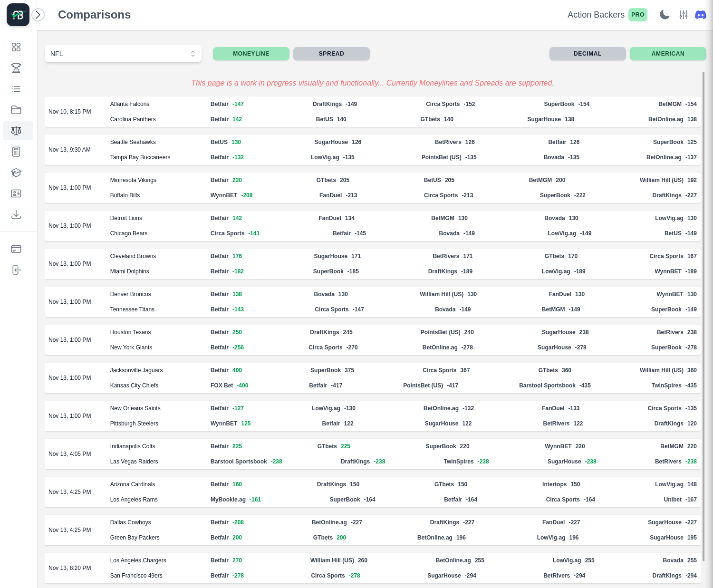Open the graduation cap icon in sidebar
The height and width of the screenshot is (588, 713).
[16, 173]
